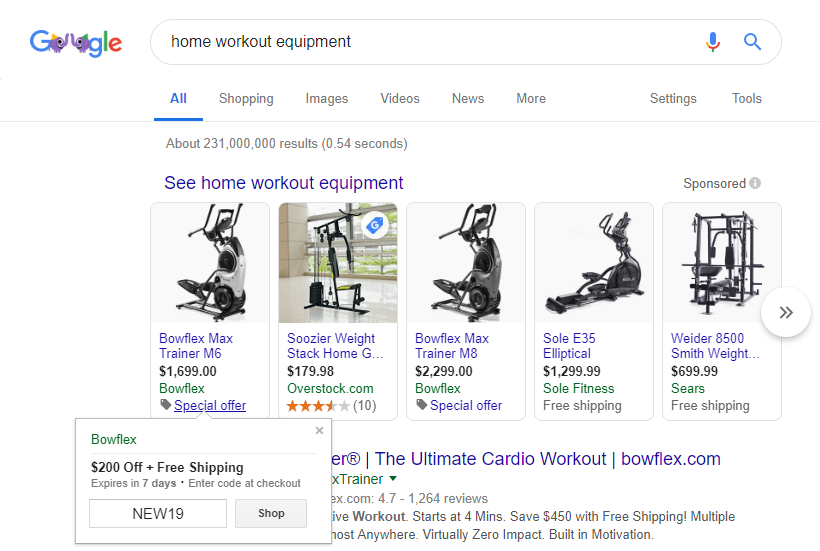Open Settings menu
820x551 pixels.
click(x=673, y=98)
